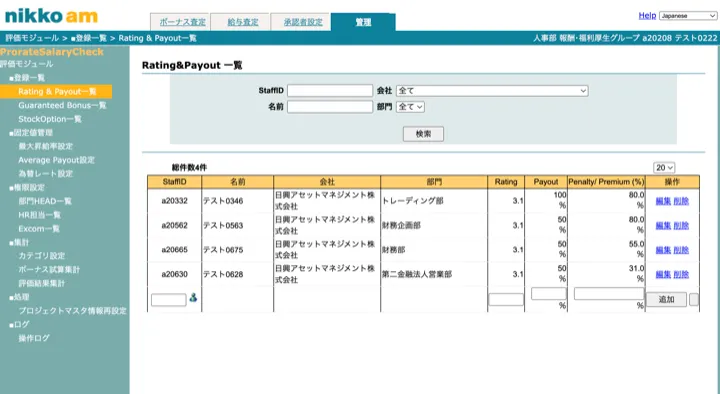Screen dimensions: 720x394
Task: Click staff ID cell a20332
Action: click(174, 201)
